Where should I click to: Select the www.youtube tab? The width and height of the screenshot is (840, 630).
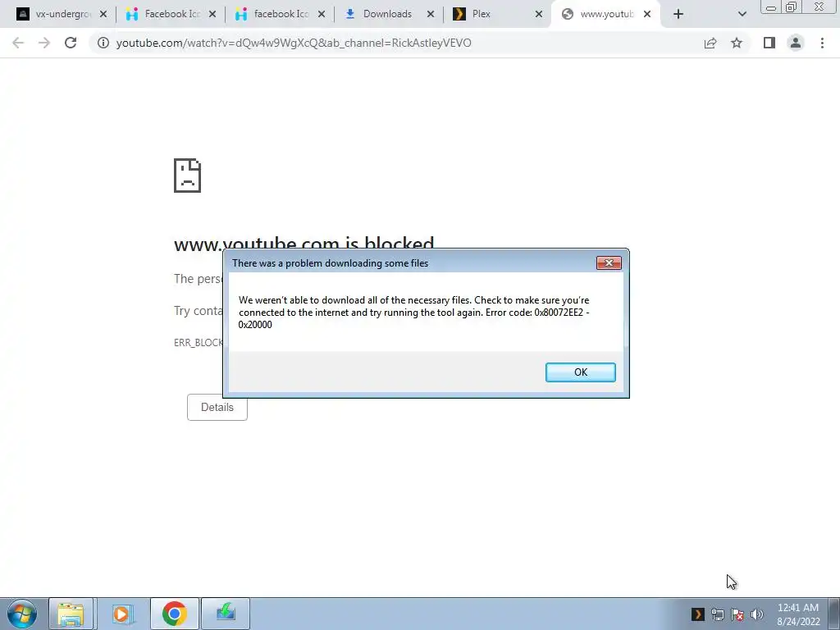tap(605, 14)
